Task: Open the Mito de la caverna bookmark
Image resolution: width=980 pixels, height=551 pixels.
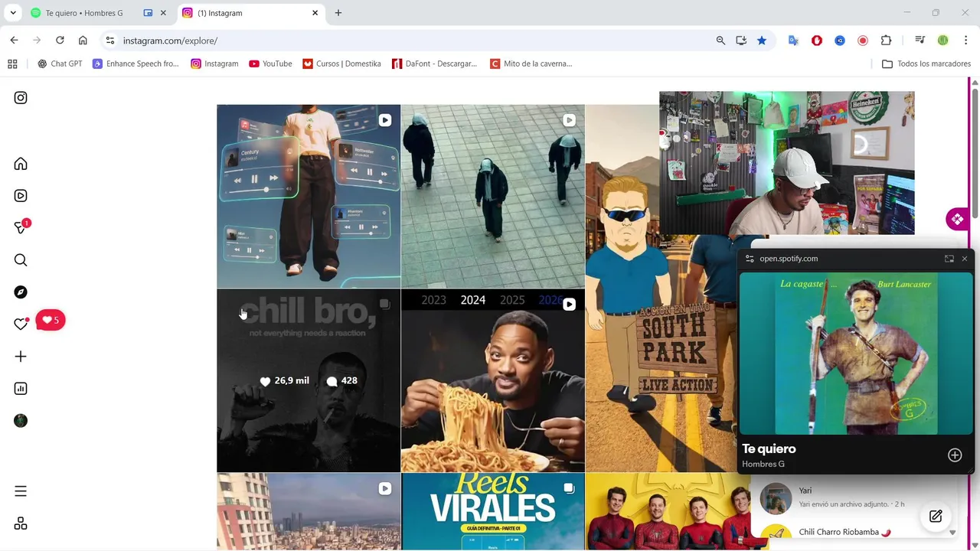Action: 531,64
